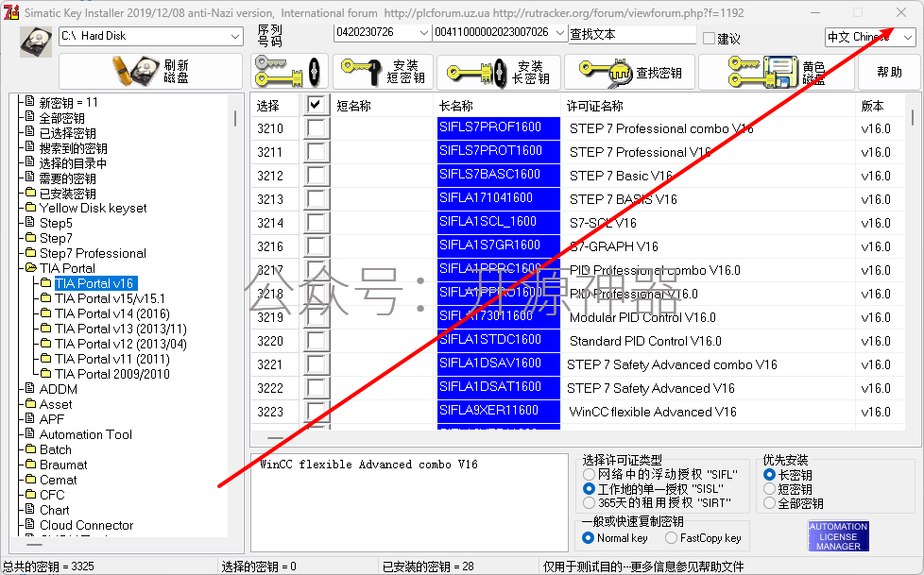
Task: Click find key button (查找密钥)
Action: click(629, 72)
